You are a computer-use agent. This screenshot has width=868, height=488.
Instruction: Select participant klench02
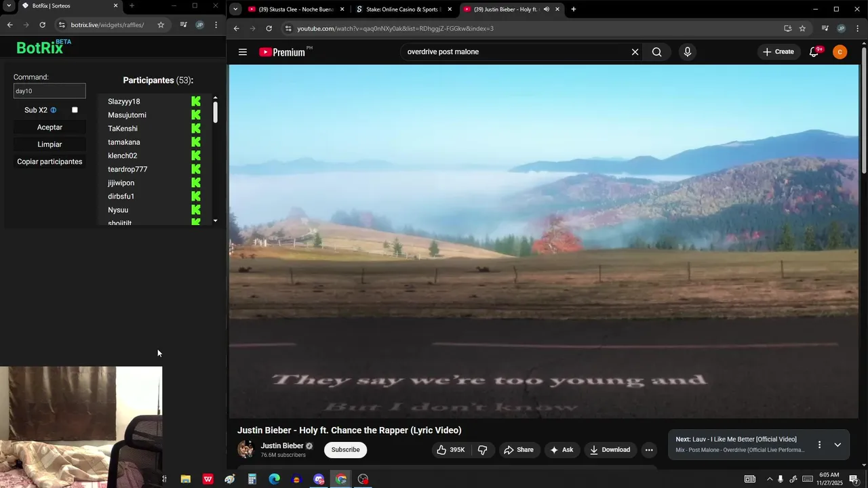pos(123,156)
